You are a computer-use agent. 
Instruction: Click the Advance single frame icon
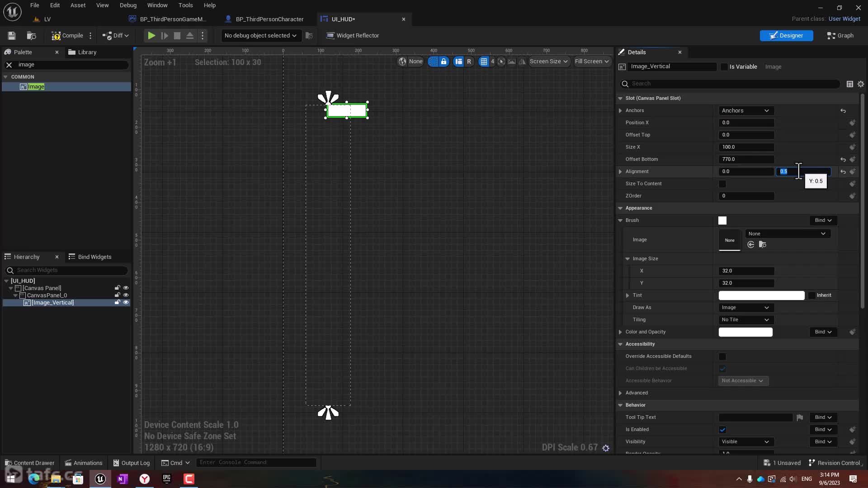[x=165, y=36]
